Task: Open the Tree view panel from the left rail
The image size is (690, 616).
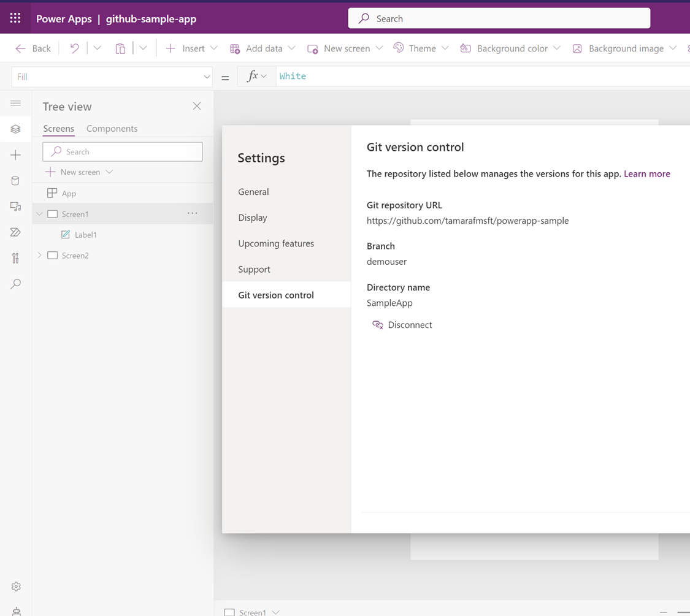Action: coord(15,129)
